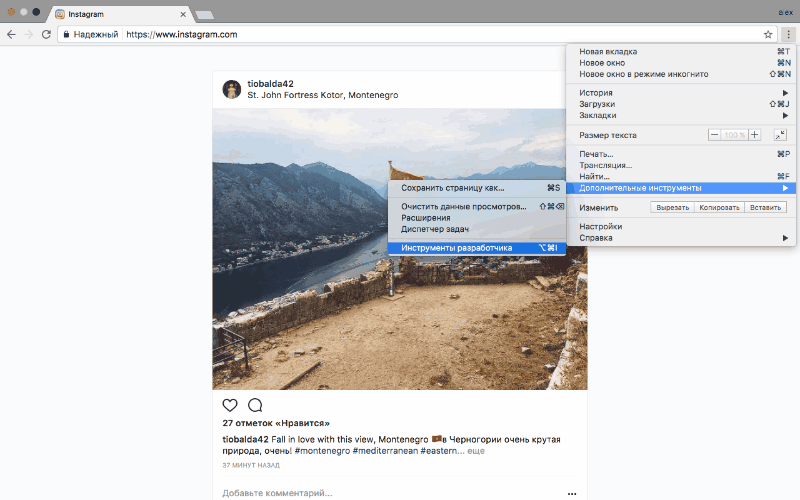Open Диспетчер задач from the submenu

click(477, 229)
